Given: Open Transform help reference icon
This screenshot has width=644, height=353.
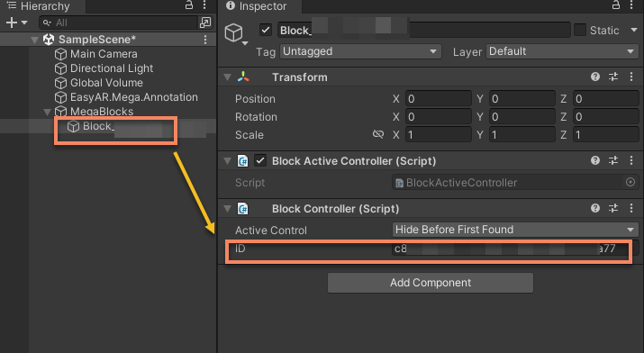Looking at the screenshot, I should (x=595, y=77).
